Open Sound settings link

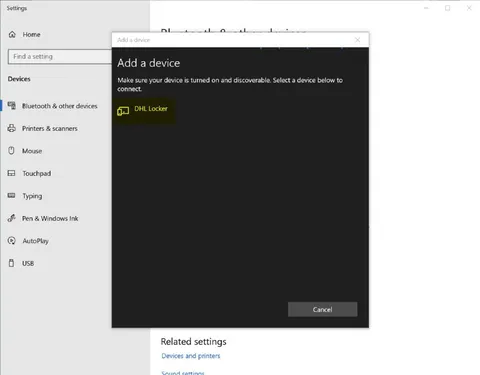[183, 373]
